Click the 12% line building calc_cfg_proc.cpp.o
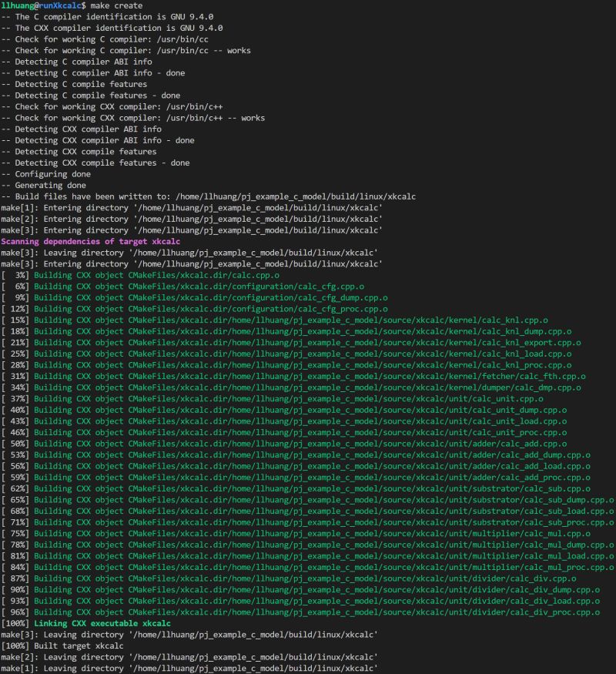Screen dimensions: 616x674 [194, 309]
